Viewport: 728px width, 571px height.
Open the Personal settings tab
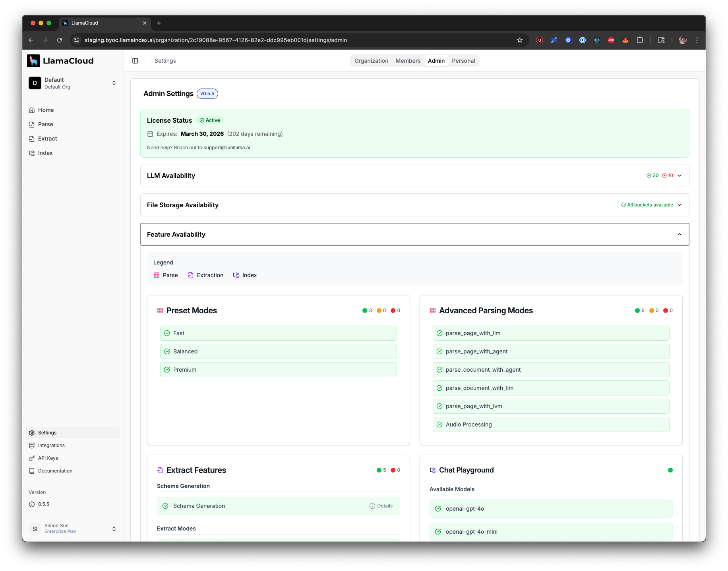(463, 61)
